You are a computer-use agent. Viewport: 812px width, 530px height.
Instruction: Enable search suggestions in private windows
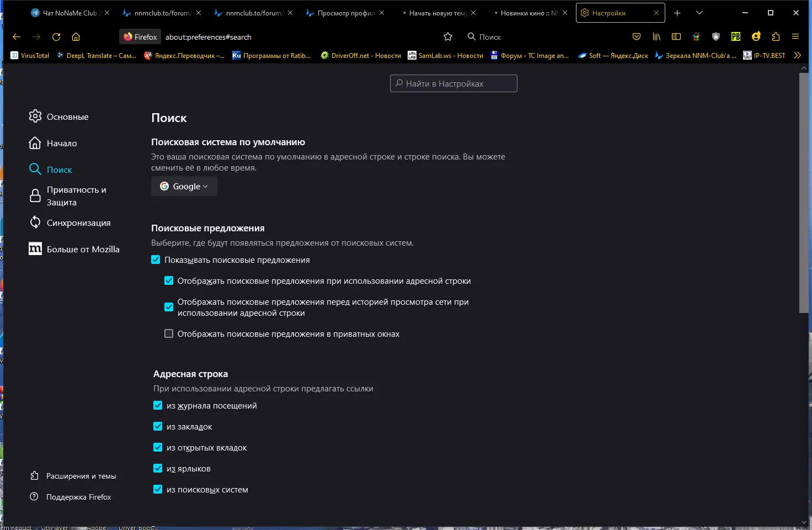point(169,333)
